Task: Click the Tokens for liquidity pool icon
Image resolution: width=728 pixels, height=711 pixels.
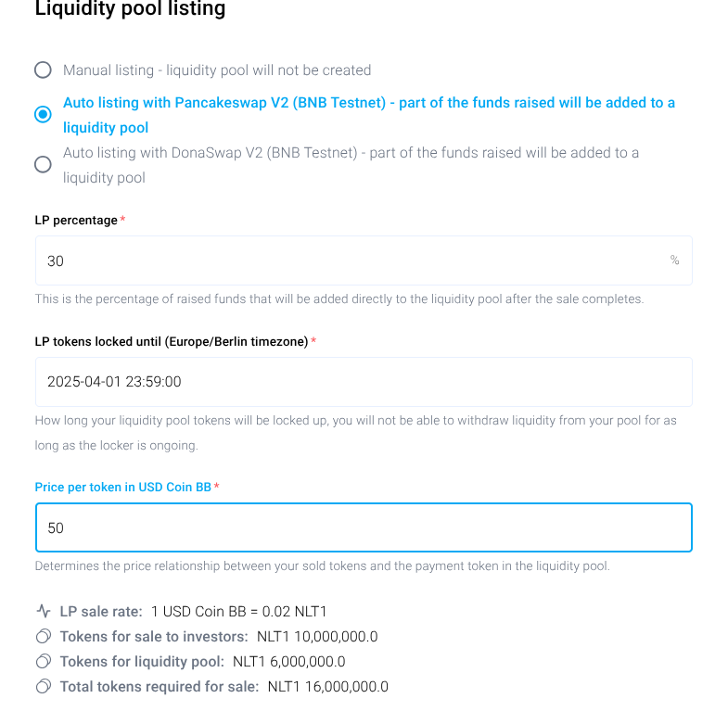Action: tap(43, 661)
